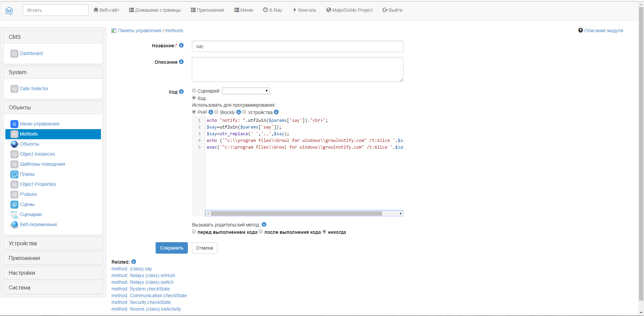Open related method (class).say link

coord(132,269)
